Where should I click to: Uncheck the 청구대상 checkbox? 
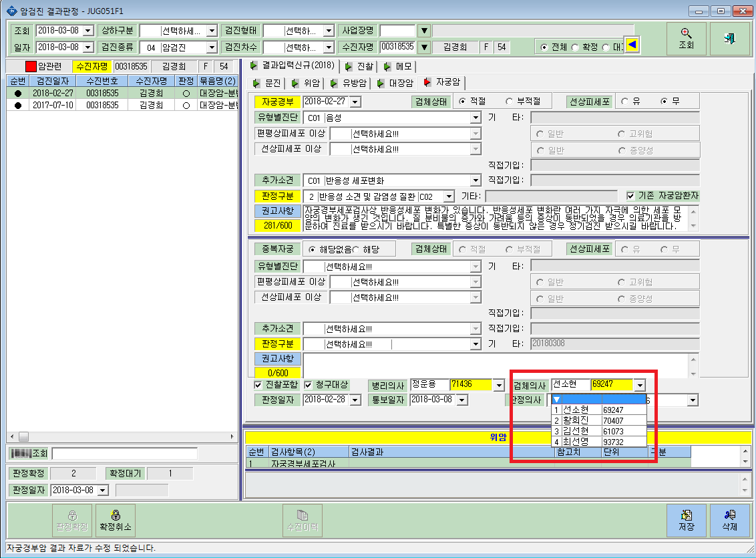[308, 385]
